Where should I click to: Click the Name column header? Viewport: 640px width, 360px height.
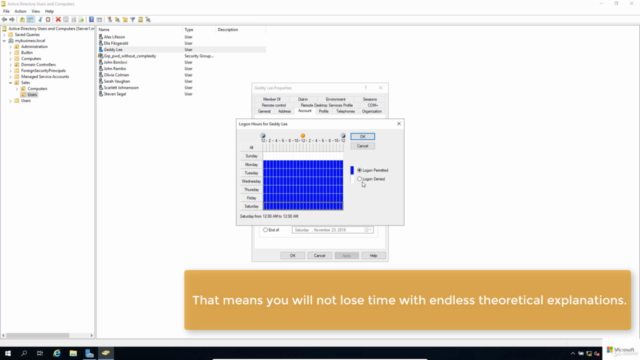pos(140,30)
